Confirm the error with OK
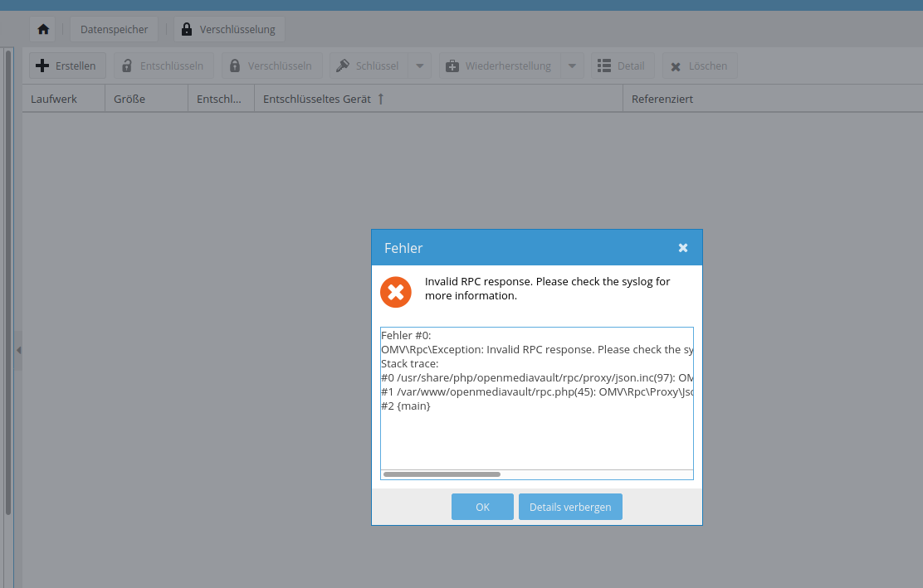Image resolution: width=923 pixels, height=588 pixels. pos(482,506)
